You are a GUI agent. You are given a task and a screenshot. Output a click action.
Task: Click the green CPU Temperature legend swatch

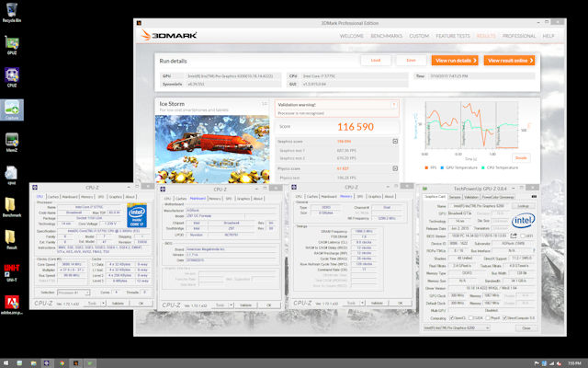click(483, 167)
